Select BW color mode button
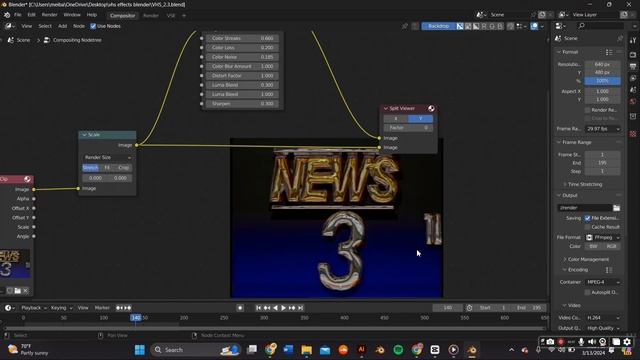 [593, 247]
